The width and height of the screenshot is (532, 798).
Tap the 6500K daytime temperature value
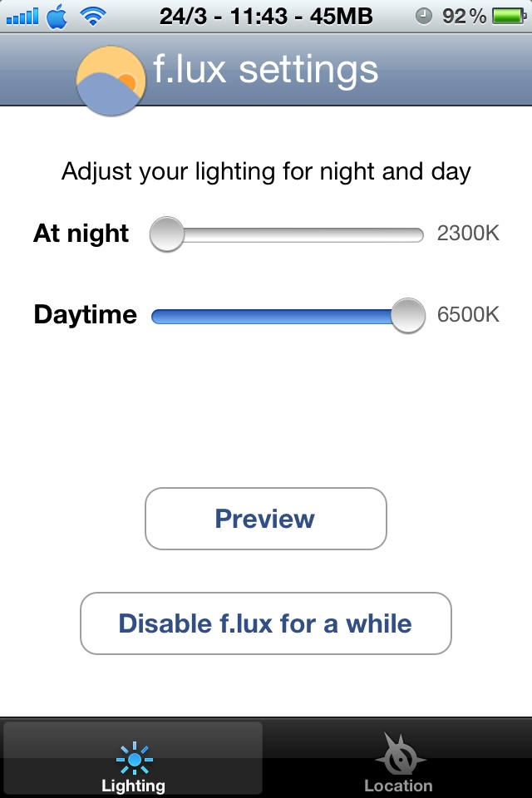[468, 314]
